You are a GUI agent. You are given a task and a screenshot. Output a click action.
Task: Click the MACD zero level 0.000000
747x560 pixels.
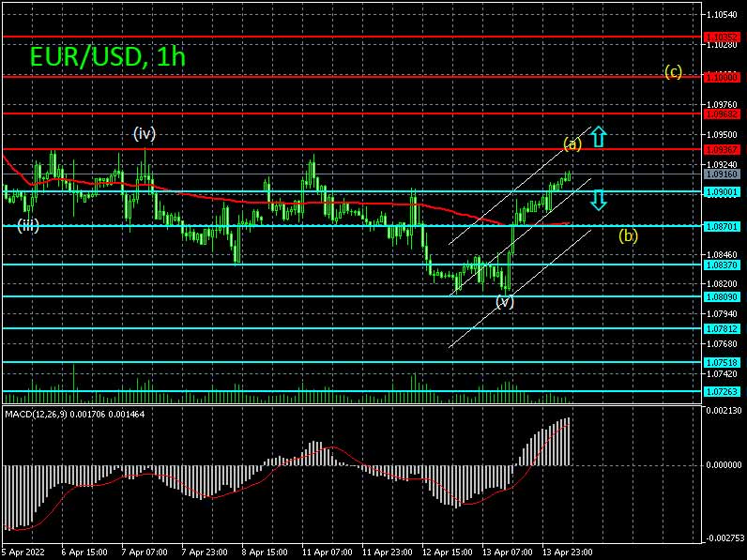tap(723, 464)
